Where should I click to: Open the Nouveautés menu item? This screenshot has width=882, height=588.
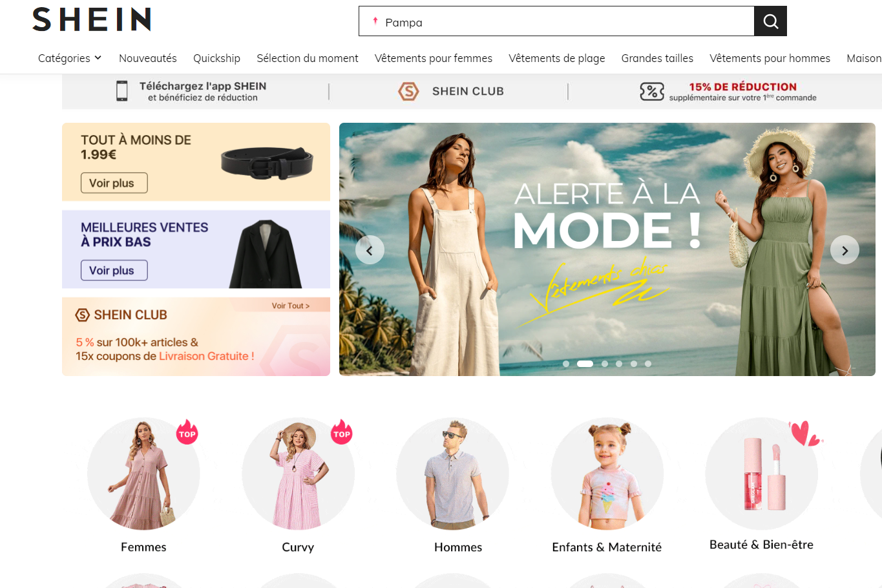tap(148, 58)
